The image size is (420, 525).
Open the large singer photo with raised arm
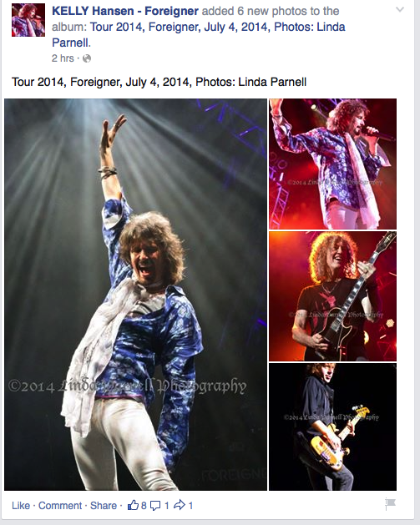(135, 295)
